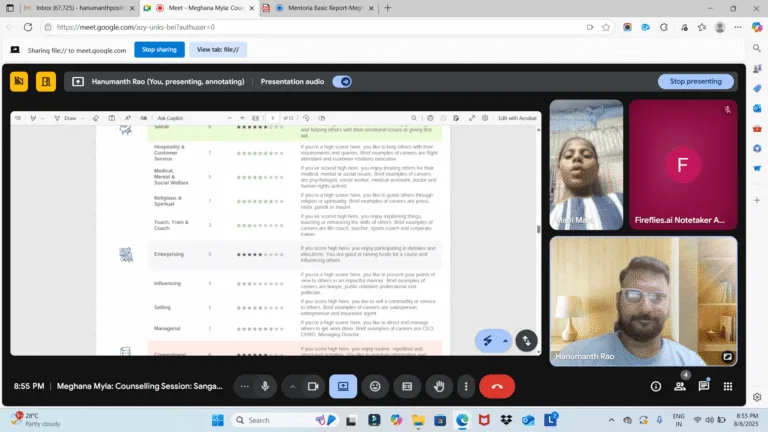Open the chat with everyone panel

[x=704, y=386]
